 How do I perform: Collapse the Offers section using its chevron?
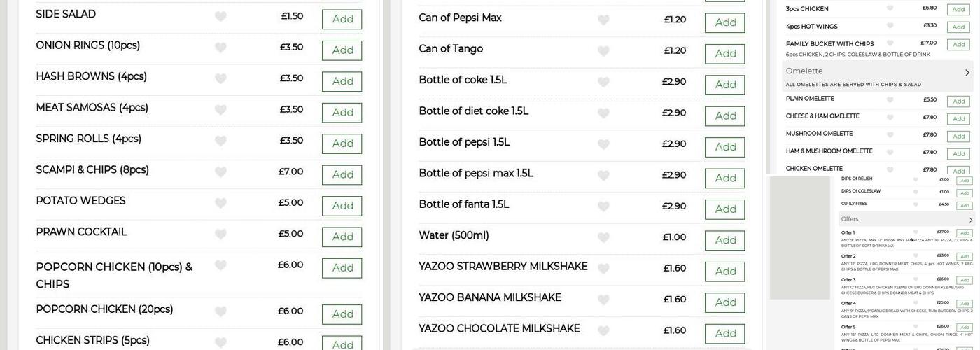pos(970,220)
